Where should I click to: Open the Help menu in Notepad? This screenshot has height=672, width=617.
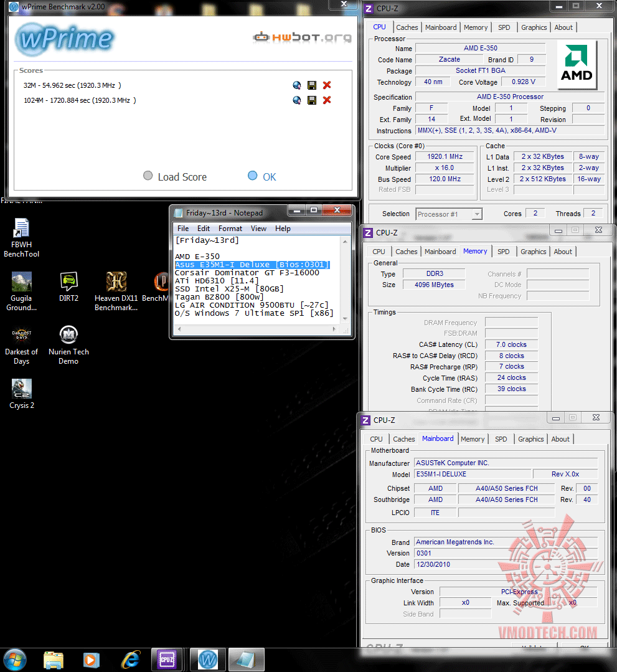tap(283, 229)
